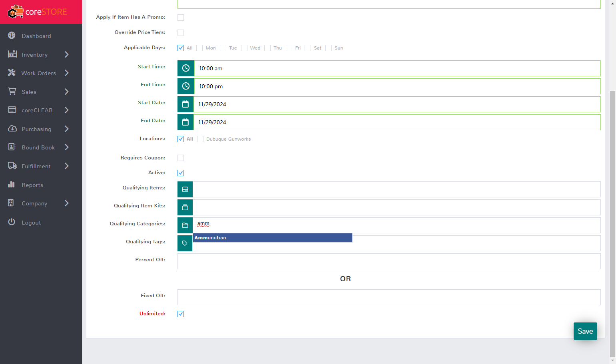Click the Start Time clock icon
Image resolution: width=616 pixels, height=364 pixels.
click(186, 68)
